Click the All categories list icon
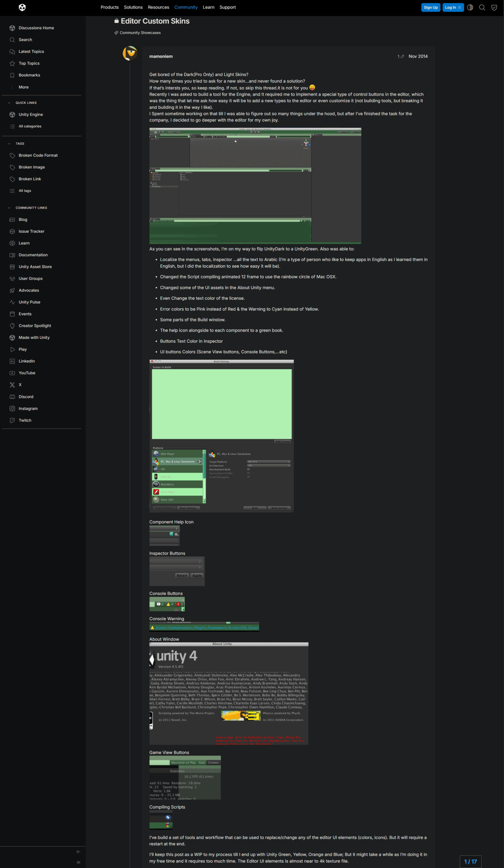 (x=13, y=126)
